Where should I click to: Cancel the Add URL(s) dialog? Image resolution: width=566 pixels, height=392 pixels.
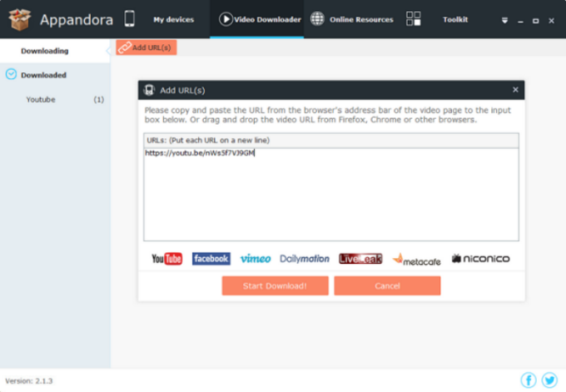387,285
